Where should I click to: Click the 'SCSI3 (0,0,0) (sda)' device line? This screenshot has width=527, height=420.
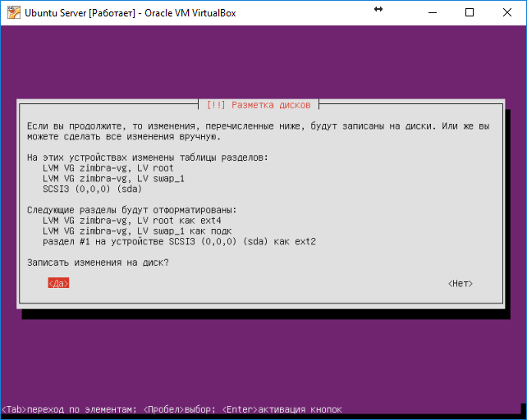pyautogui.click(x=92, y=189)
